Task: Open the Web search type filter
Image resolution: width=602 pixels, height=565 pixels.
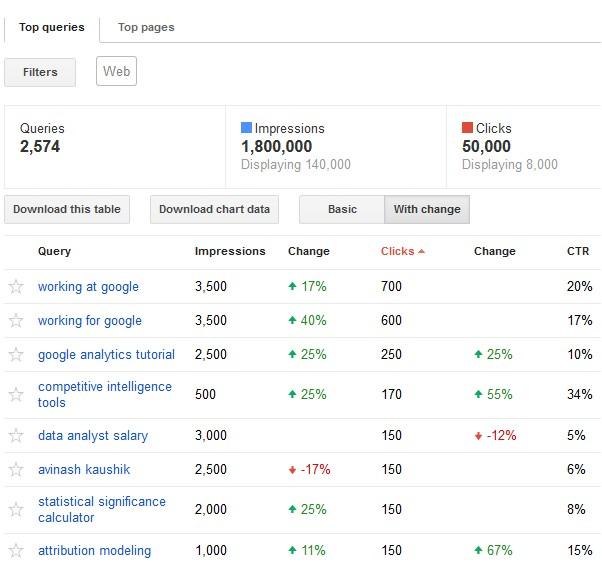Action: (x=116, y=72)
